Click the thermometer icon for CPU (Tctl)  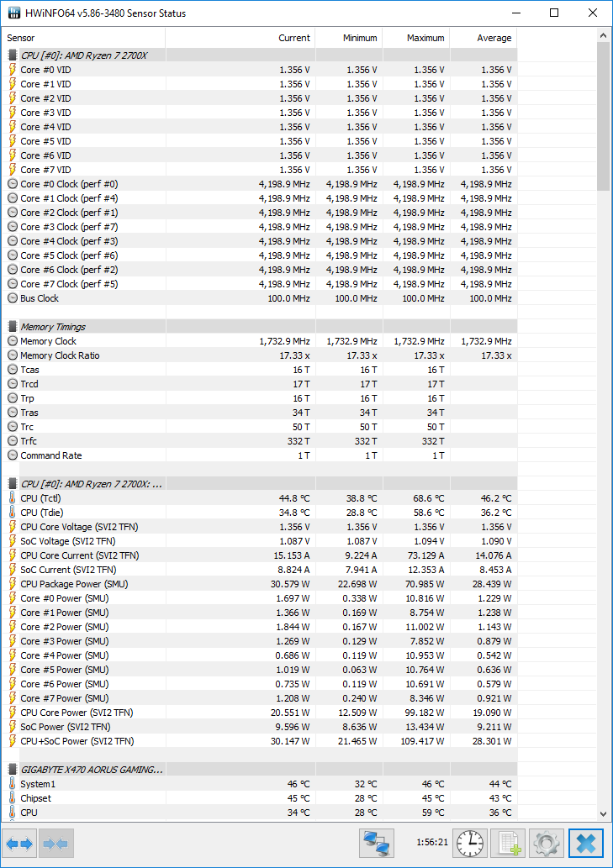point(13,497)
